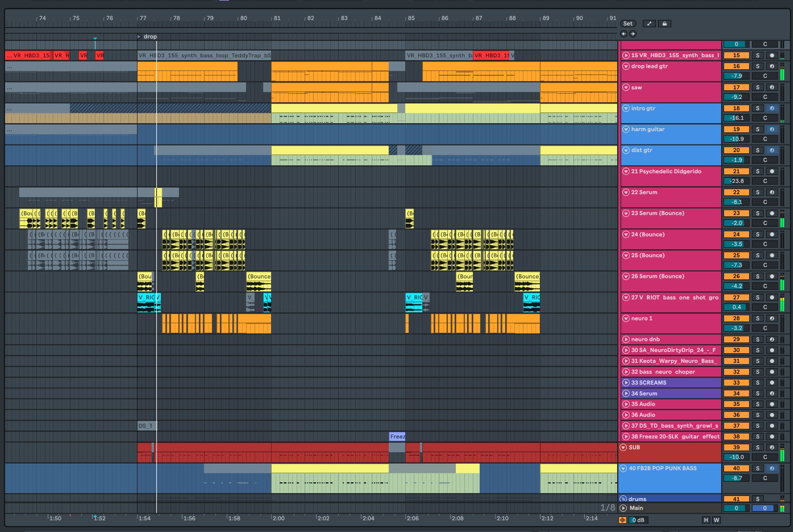
Task: Click the Main track blue cue volume field
Action: pos(765,508)
